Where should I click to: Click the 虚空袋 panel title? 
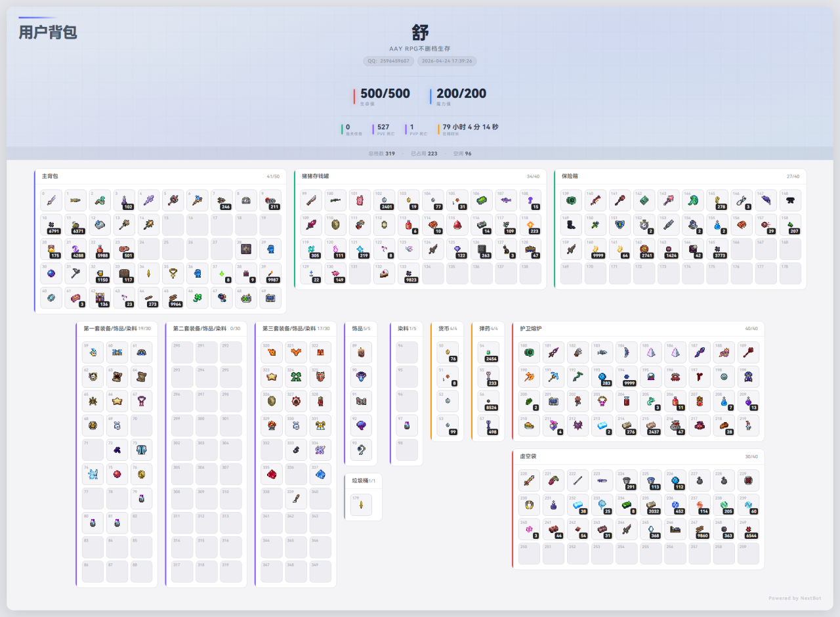528,456
